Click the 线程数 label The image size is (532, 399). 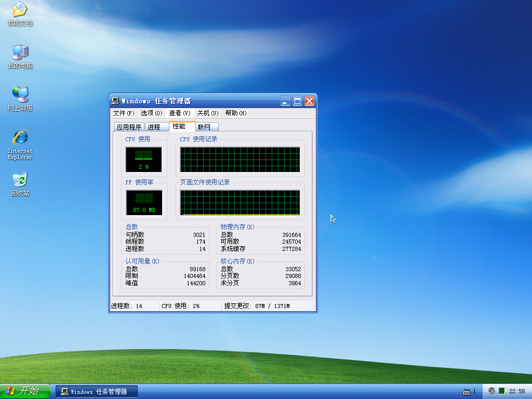pos(135,242)
